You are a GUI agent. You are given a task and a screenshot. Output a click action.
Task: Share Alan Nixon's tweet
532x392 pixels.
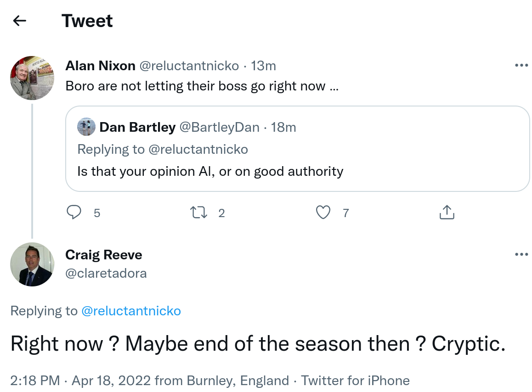pyautogui.click(x=447, y=213)
